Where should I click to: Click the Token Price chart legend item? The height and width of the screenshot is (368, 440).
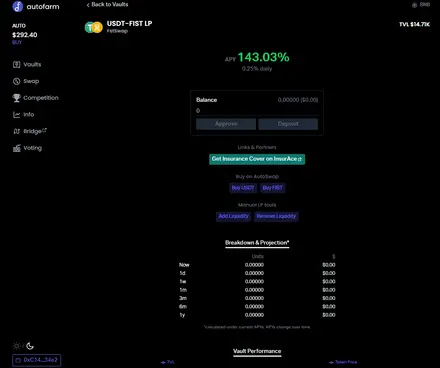click(343, 362)
